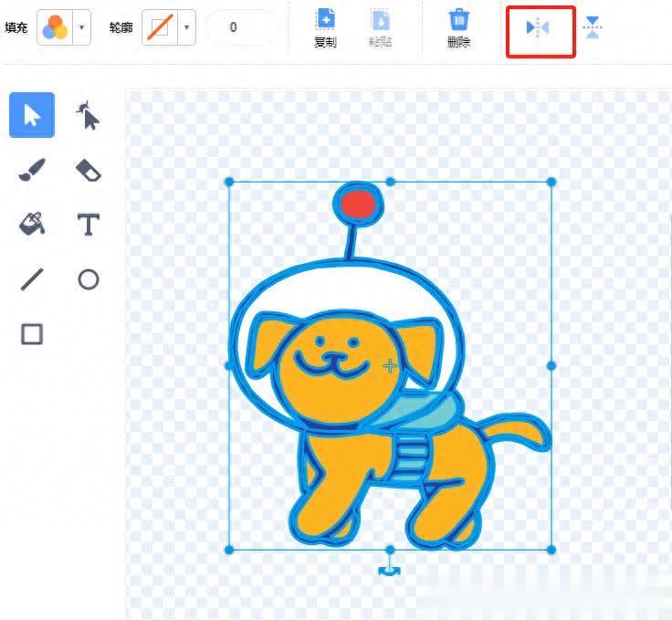Pick the Brush tool
Image resolution: width=672 pixels, height=620 pixels.
32,170
